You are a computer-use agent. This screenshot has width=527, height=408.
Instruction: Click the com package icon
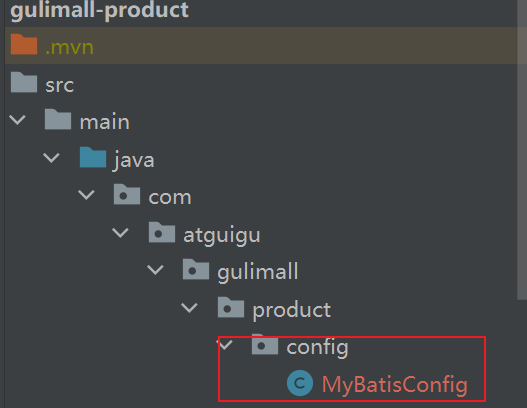click(127, 195)
